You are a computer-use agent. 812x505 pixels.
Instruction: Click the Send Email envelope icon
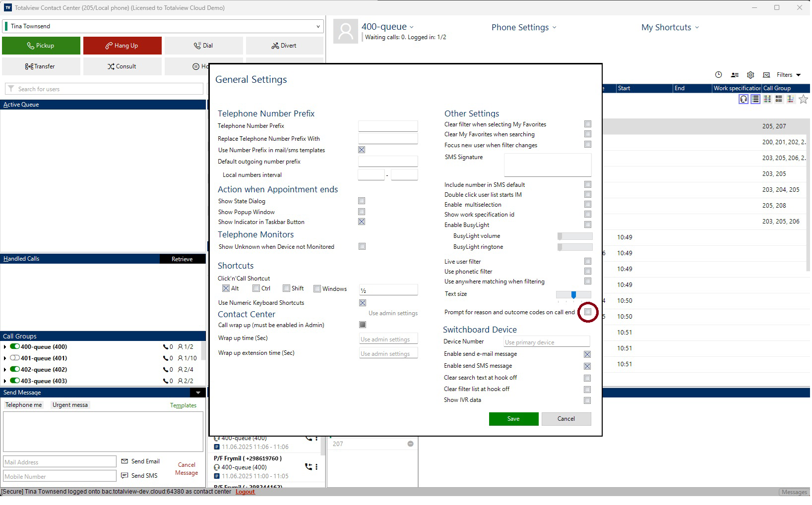(125, 461)
